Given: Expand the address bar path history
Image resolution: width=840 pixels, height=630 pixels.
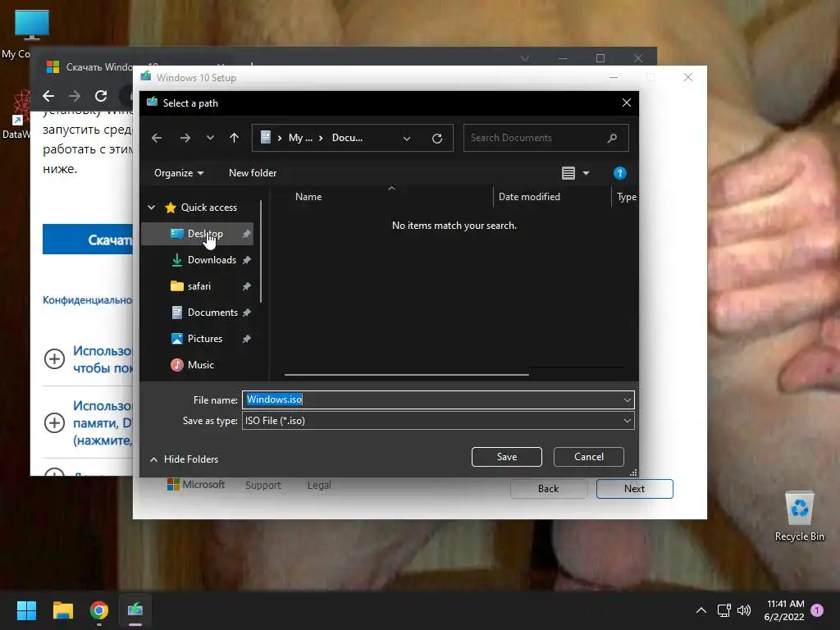Looking at the screenshot, I should click(407, 138).
